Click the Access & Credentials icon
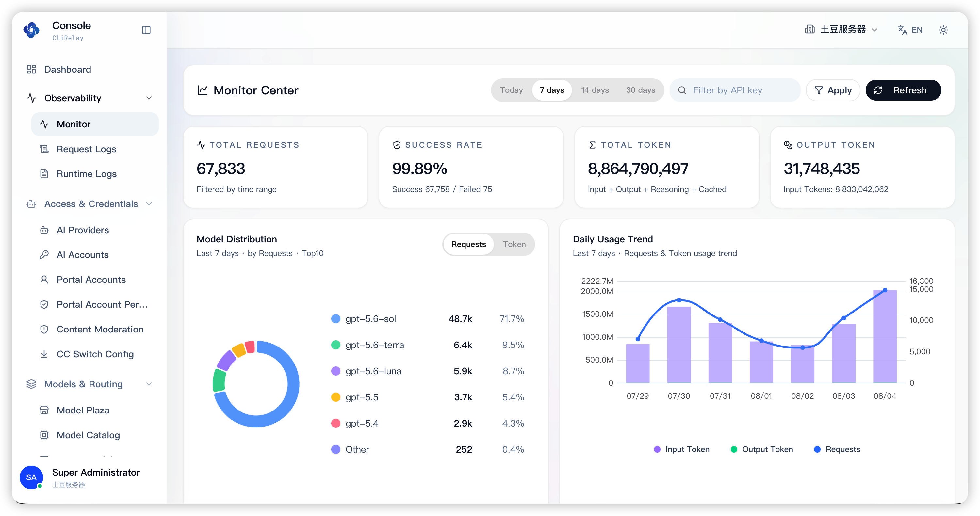The image size is (980, 516). (x=31, y=204)
